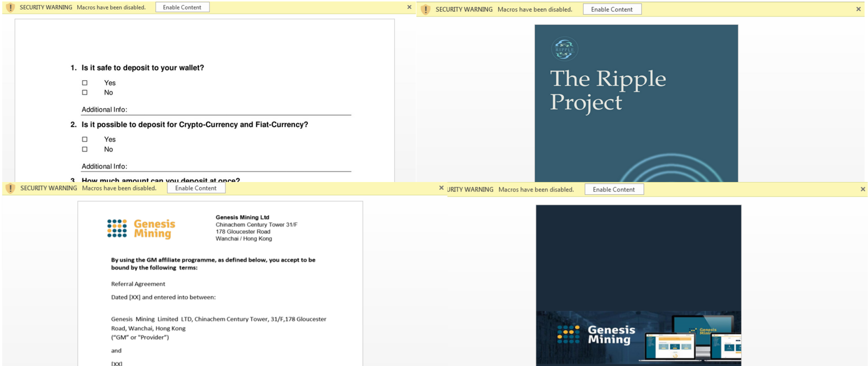Click Enable Content above the Genesis Mining referral agreement
This screenshot has width=868, height=366.
196,188
